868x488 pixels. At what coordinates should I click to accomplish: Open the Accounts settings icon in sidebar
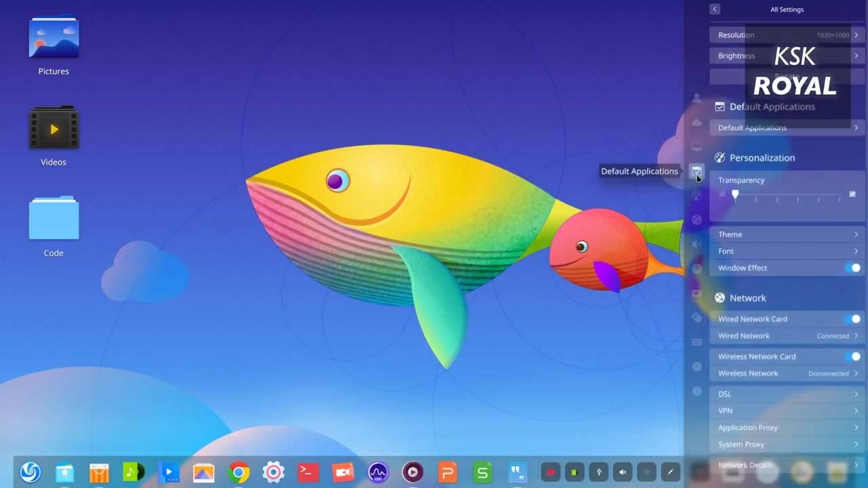coord(696,98)
